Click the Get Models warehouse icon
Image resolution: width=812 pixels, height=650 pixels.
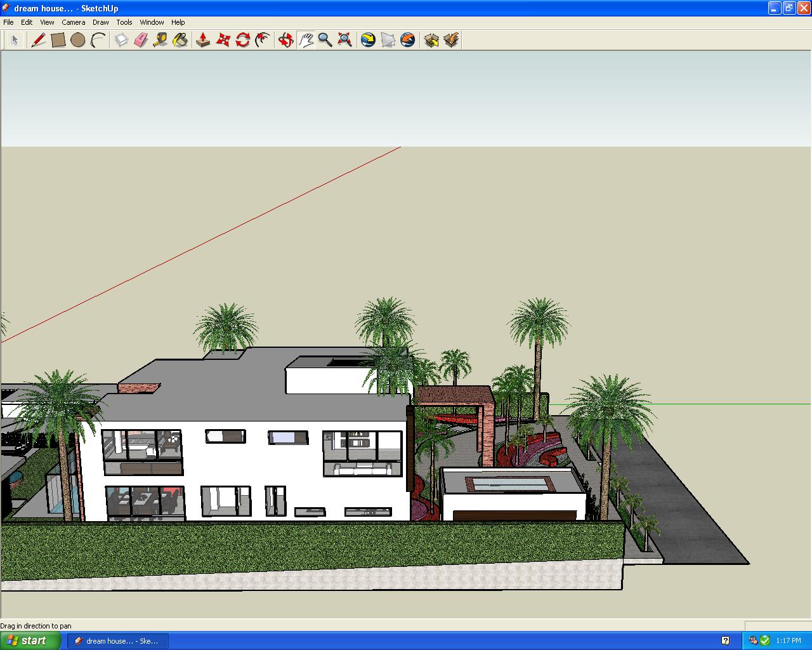(433, 39)
